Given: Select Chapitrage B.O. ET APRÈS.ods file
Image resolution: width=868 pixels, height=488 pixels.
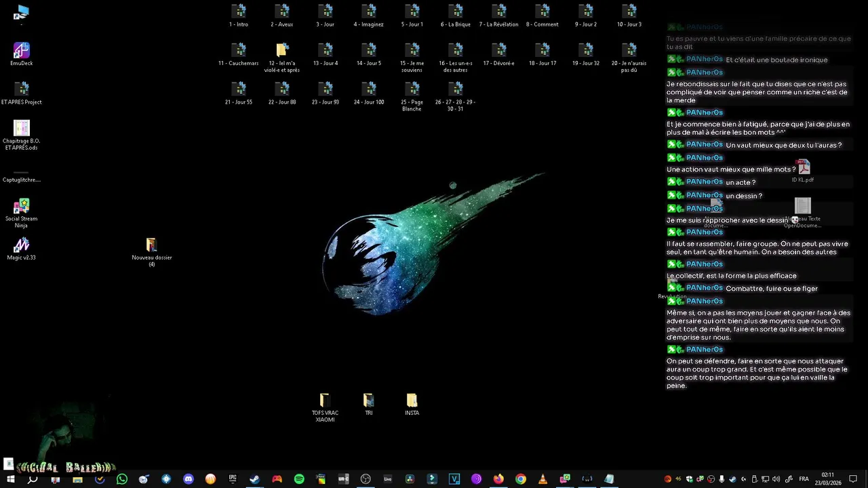Looking at the screenshot, I should (22, 136).
